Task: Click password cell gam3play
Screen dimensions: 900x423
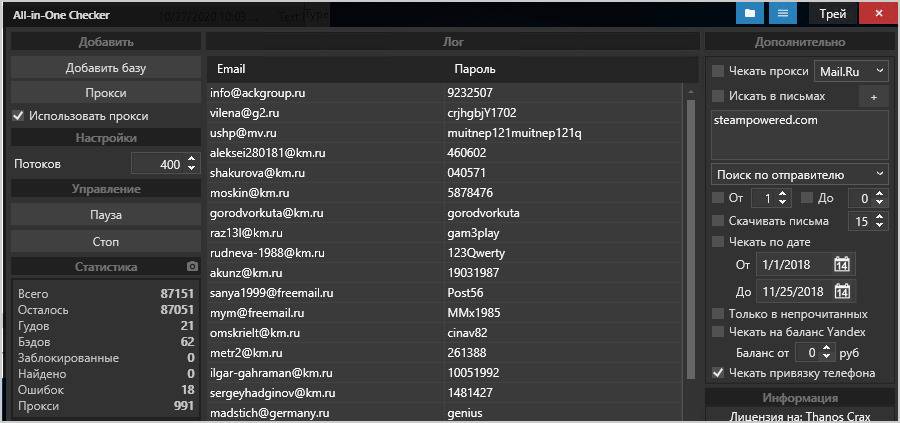Action: (x=473, y=233)
